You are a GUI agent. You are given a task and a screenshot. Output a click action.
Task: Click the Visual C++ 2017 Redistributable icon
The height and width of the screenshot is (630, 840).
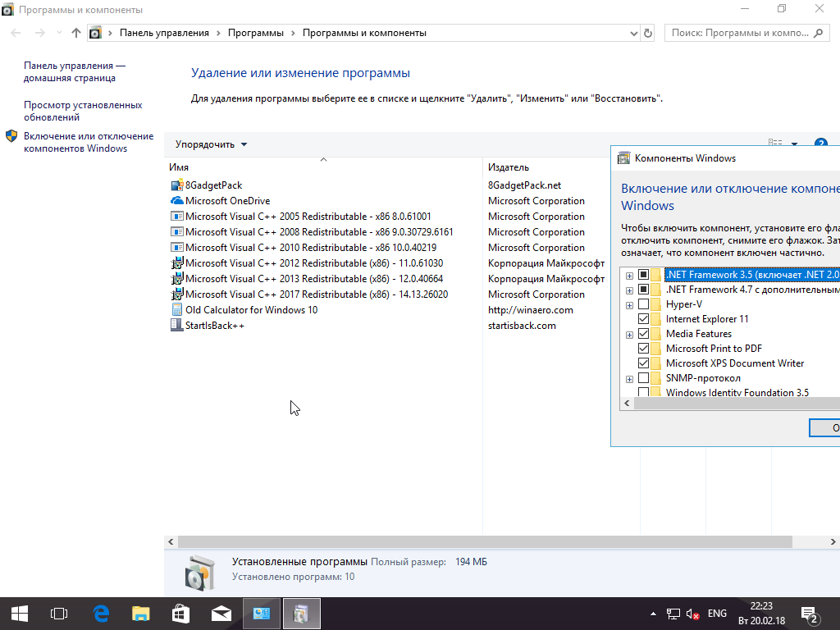[177, 294]
